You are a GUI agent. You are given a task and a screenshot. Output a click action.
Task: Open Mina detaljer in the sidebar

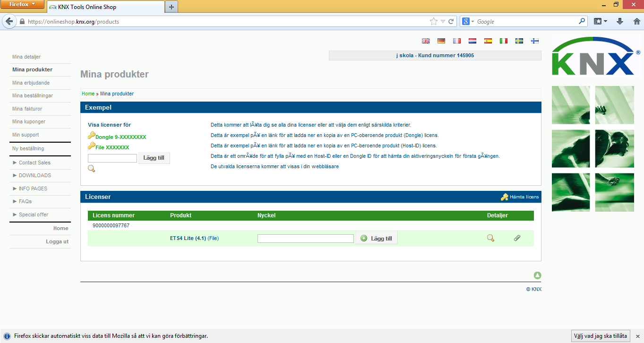26,57
